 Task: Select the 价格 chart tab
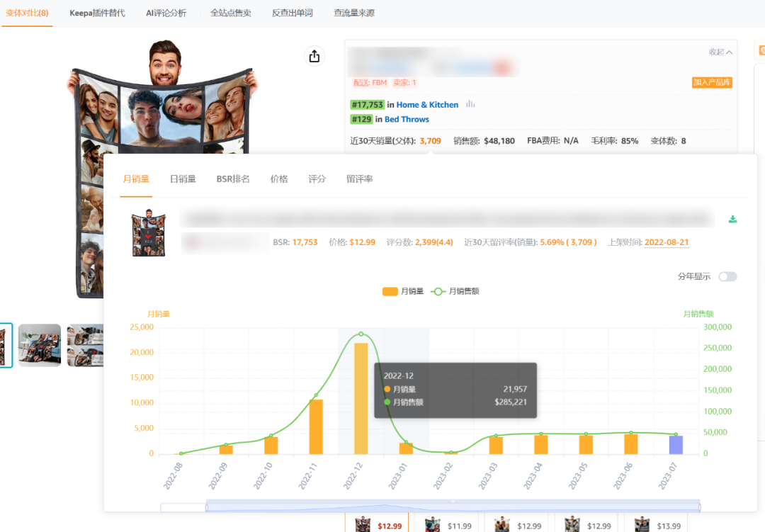coord(279,179)
